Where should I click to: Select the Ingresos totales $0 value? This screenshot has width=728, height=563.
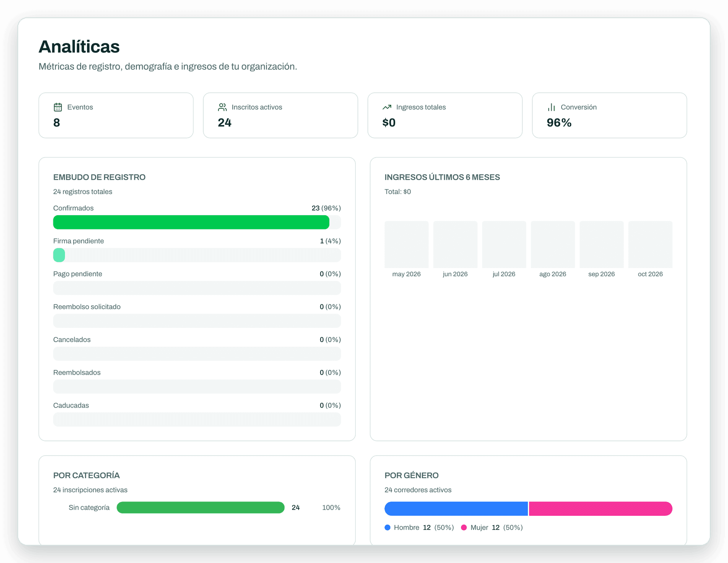click(389, 123)
